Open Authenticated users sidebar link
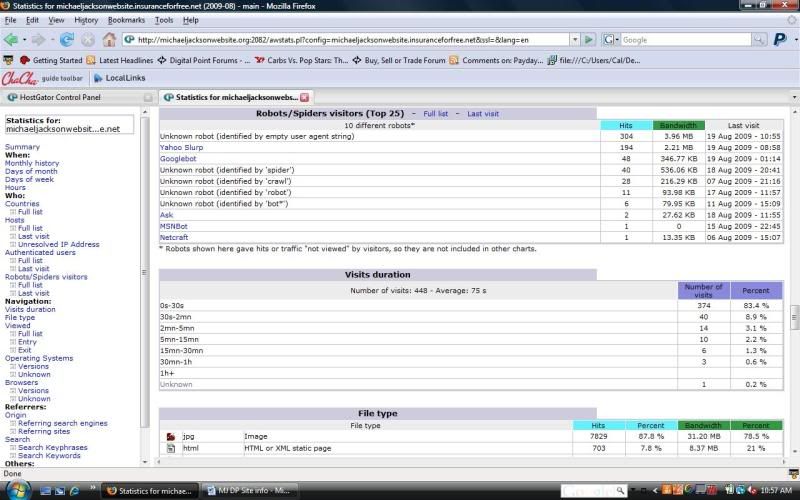 (x=40, y=253)
